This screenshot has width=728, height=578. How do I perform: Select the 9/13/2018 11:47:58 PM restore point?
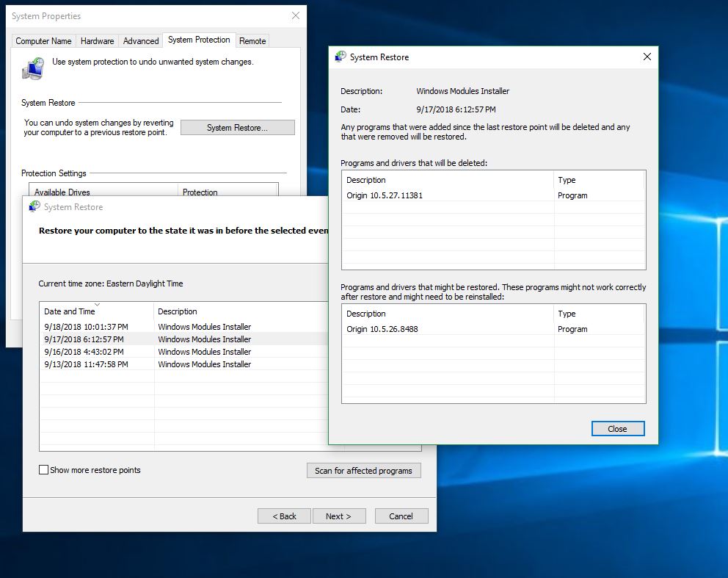86,364
